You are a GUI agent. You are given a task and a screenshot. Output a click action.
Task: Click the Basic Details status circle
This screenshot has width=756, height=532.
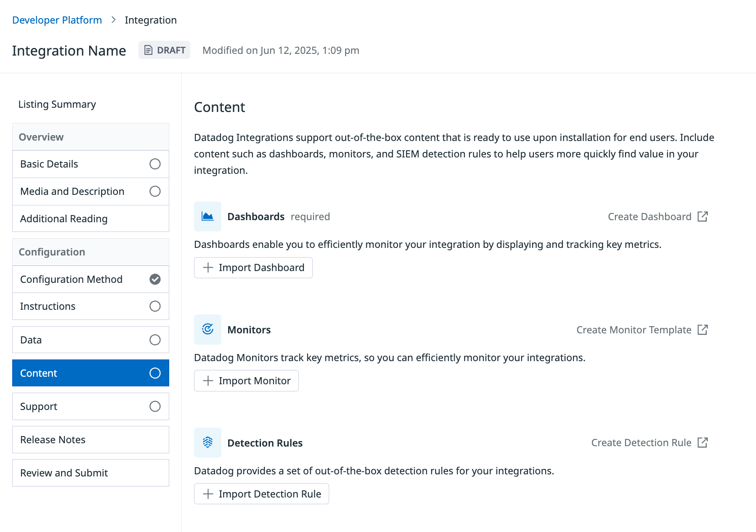(155, 164)
